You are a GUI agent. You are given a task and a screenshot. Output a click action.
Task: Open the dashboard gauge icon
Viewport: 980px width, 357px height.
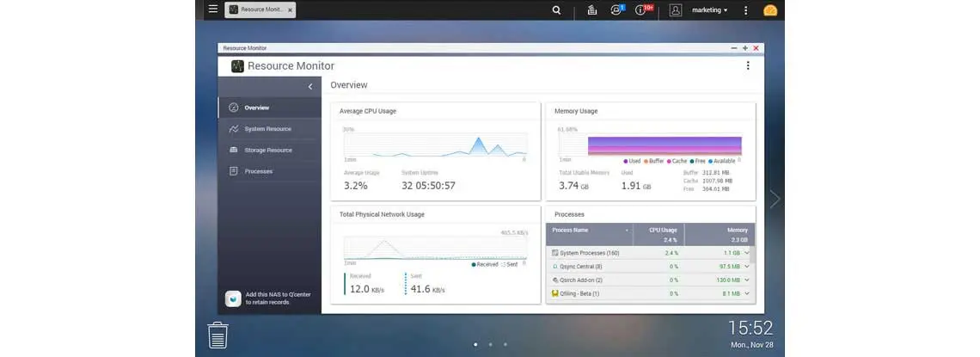(770, 10)
